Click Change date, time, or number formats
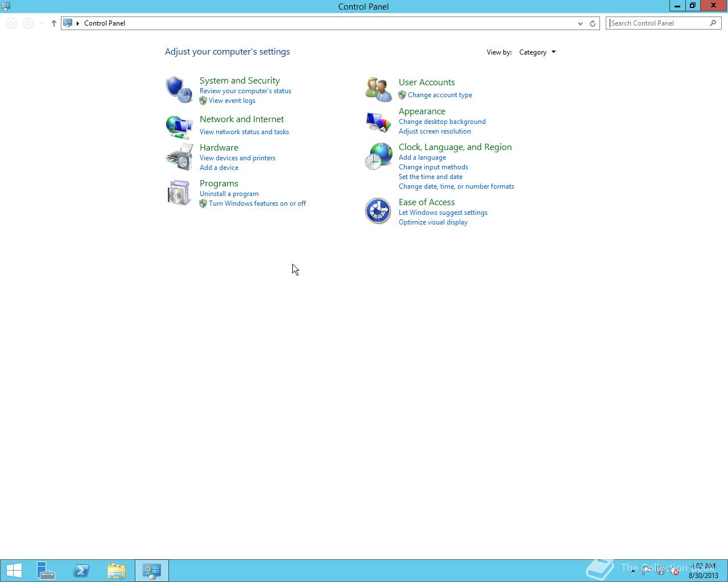This screenshot has height=582, width=728. coord(456,186)
